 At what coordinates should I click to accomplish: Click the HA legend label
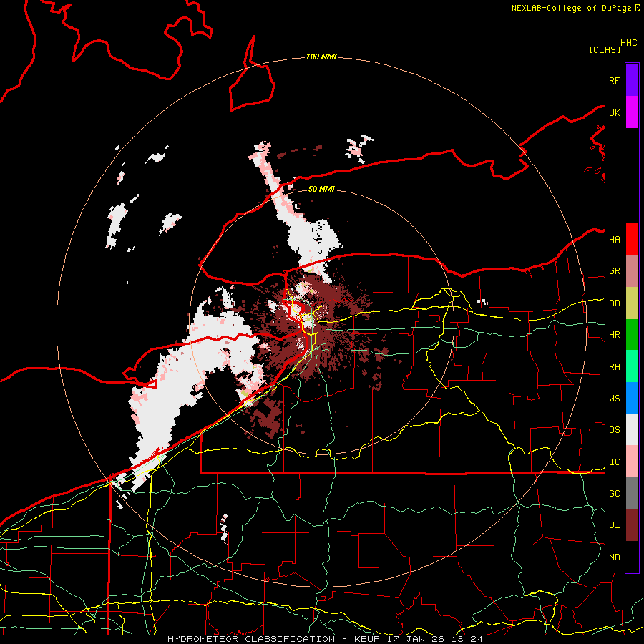point(614,239)
